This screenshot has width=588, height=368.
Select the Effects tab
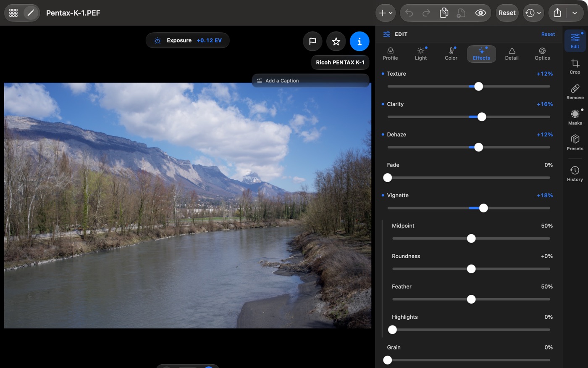(481, 54)
